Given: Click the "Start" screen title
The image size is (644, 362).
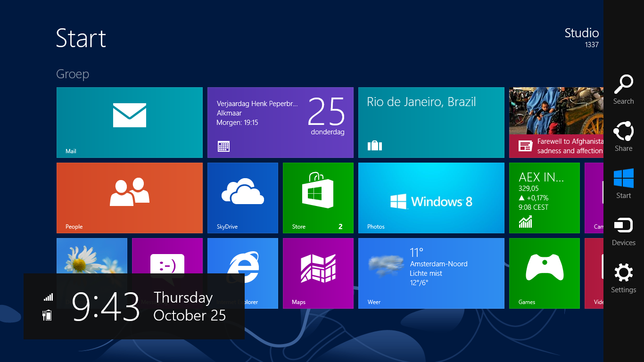Looking at the screenshot, I should (x=81, y=38).
